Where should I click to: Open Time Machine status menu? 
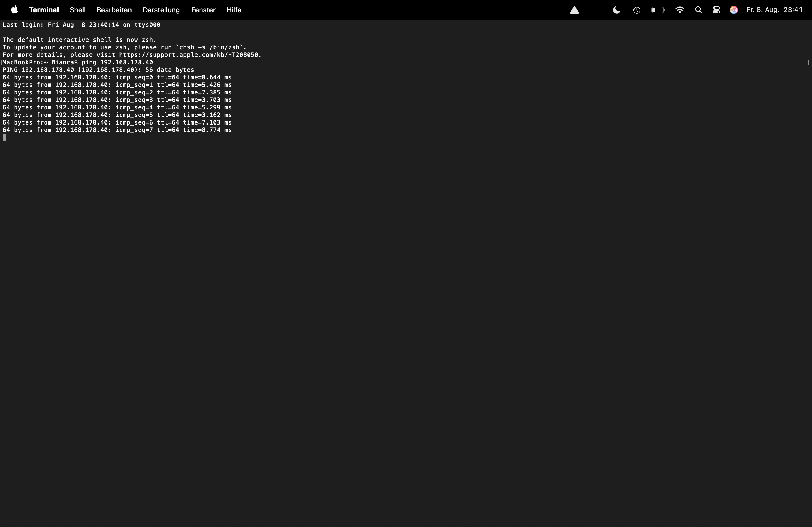point(636,10)
